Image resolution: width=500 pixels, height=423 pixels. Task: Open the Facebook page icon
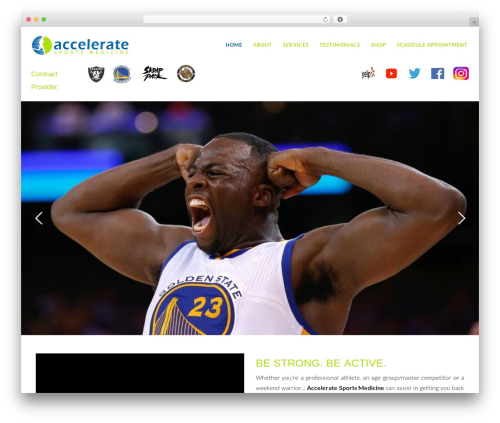click(437, 73)
